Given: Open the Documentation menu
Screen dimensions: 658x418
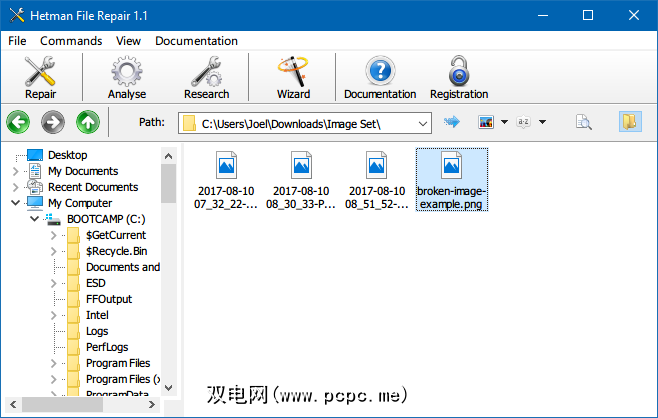Looking at the screenshot, I should click(196, 41).
